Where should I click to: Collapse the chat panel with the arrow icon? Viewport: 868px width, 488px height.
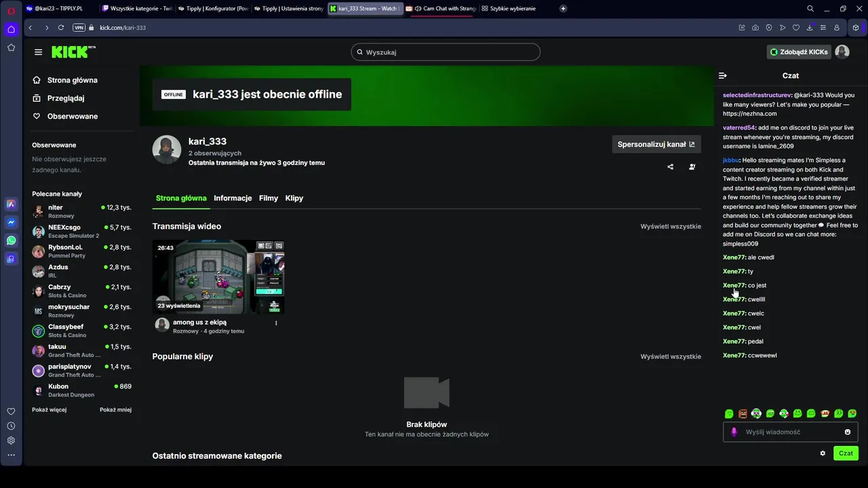pyautogui.click(x=723, y=76)
